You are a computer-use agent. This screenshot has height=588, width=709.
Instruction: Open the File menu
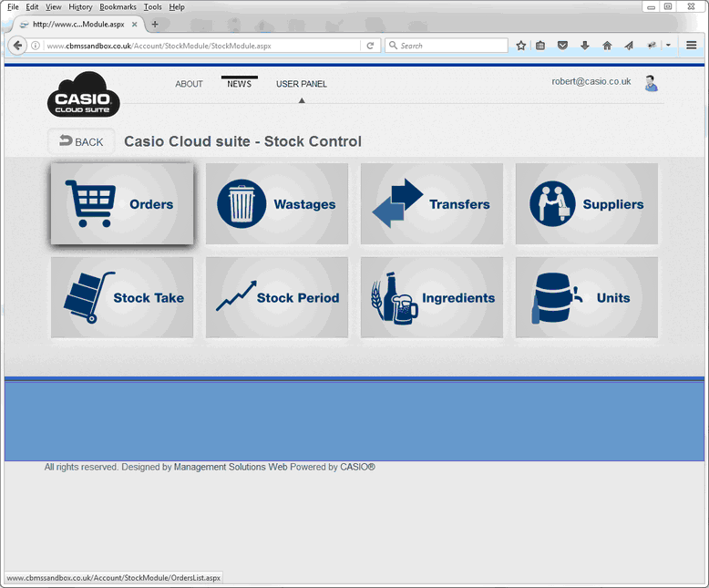pyautogui.click(x=13, y=6)
